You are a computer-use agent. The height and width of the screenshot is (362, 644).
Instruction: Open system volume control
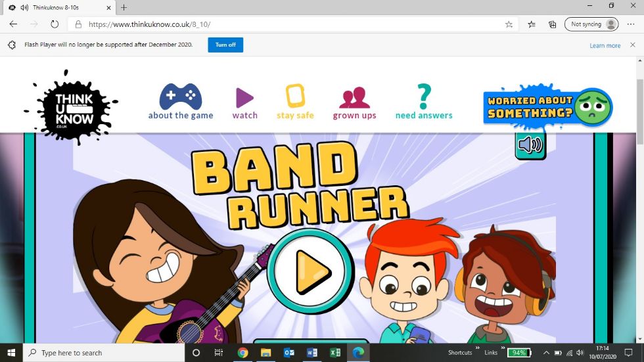coord(580,353)
